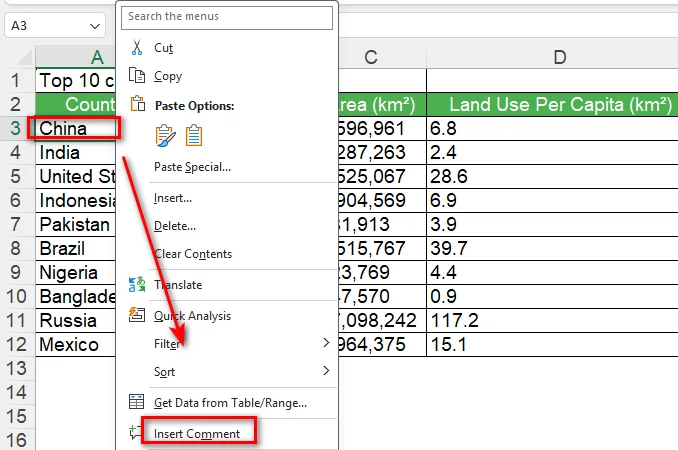Expand the Sort submenu arrow
678x450 pixels.
326,370
